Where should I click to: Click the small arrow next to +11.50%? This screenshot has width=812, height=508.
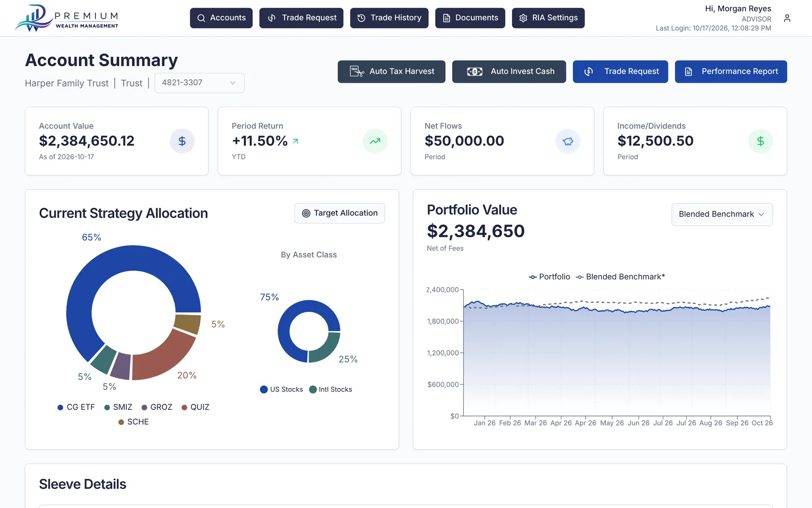(x=295, y=141)
